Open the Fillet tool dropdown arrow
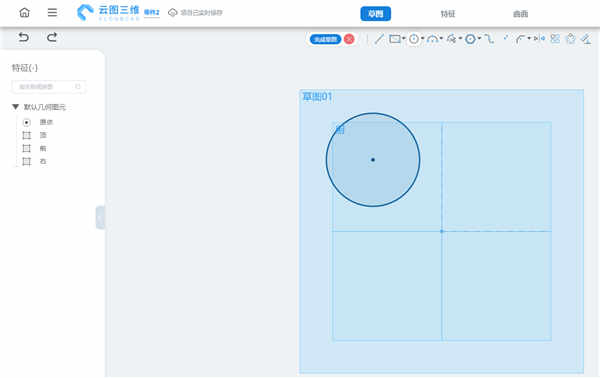Screen dimensions: 600x378 [x=529, y=38]
